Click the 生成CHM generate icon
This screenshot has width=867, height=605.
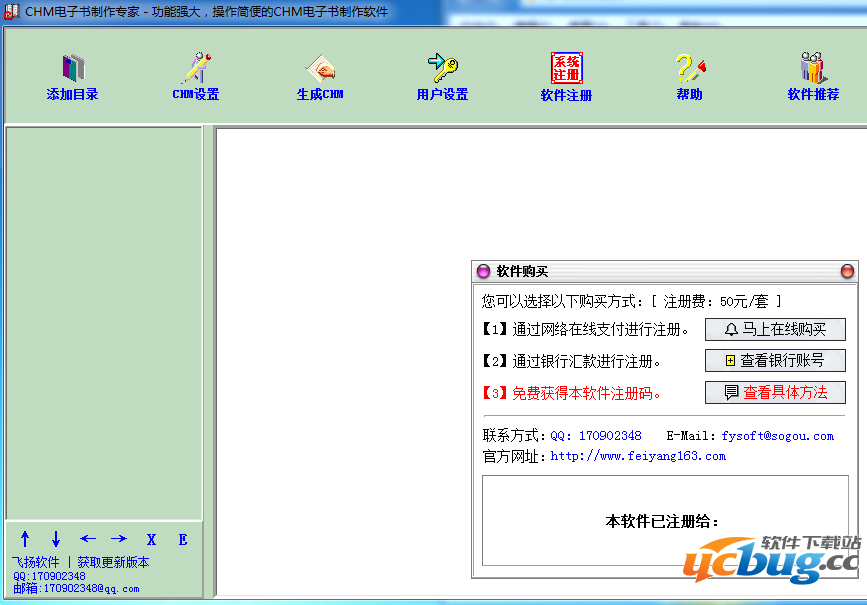click(x=320, y=69)
